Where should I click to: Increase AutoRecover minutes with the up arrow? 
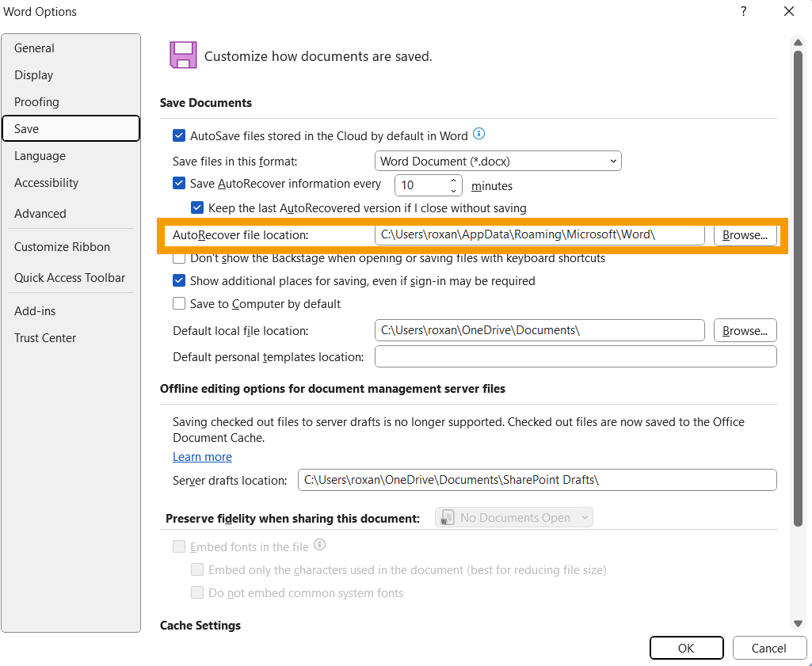click(x=454, y=181)
